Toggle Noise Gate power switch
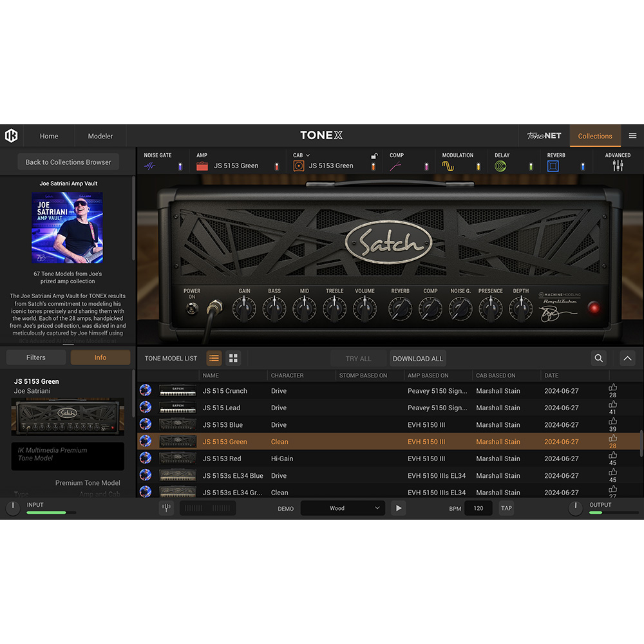 tap(180, 166)
